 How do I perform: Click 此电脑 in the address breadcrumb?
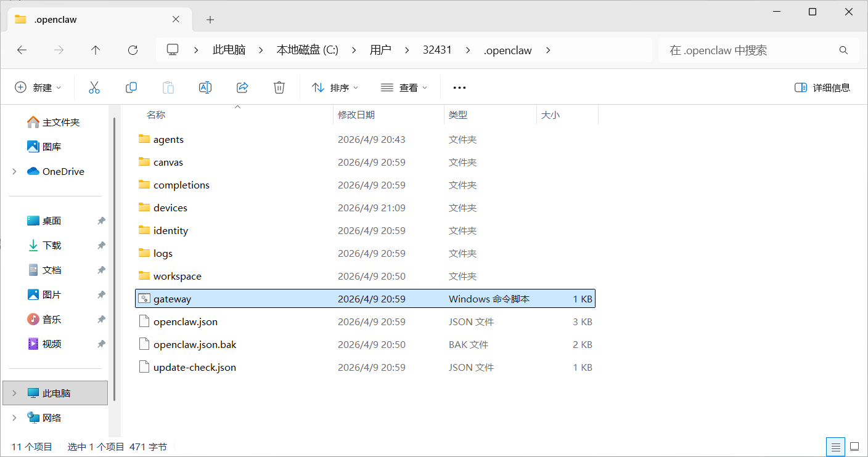pyautogui.click(x=229, y=50)
